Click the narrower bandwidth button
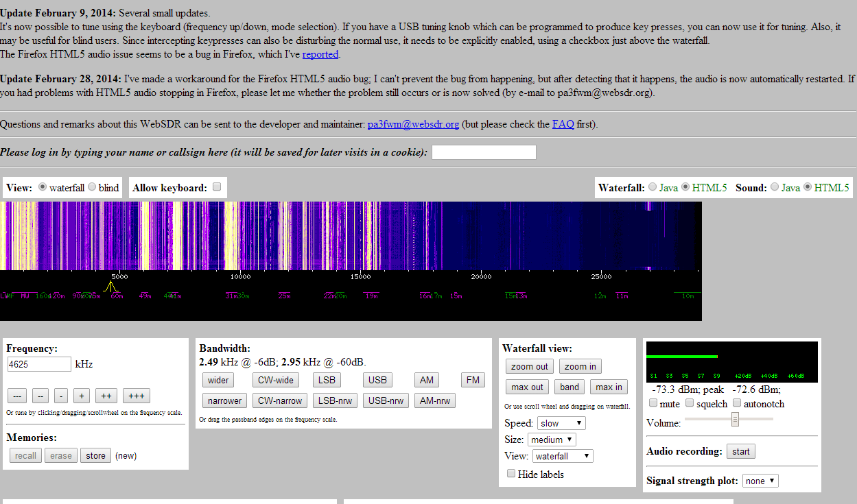 point(225,400)
